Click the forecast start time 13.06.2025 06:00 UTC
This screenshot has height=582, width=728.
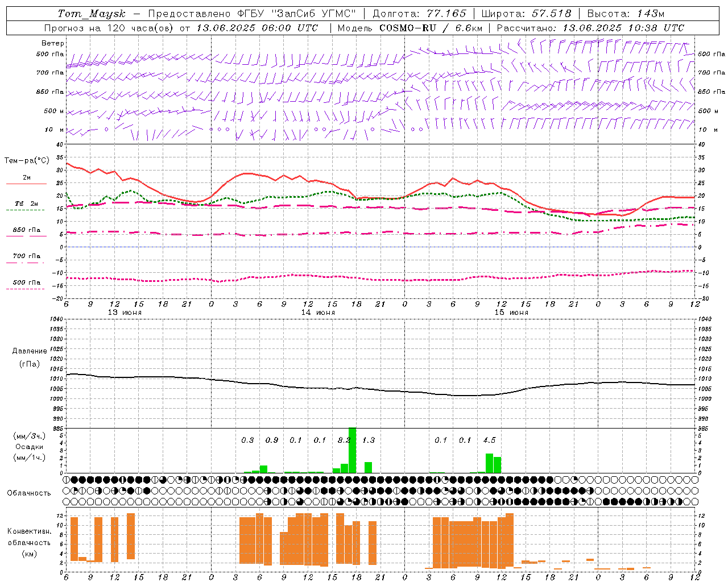[x=257, y=28]
